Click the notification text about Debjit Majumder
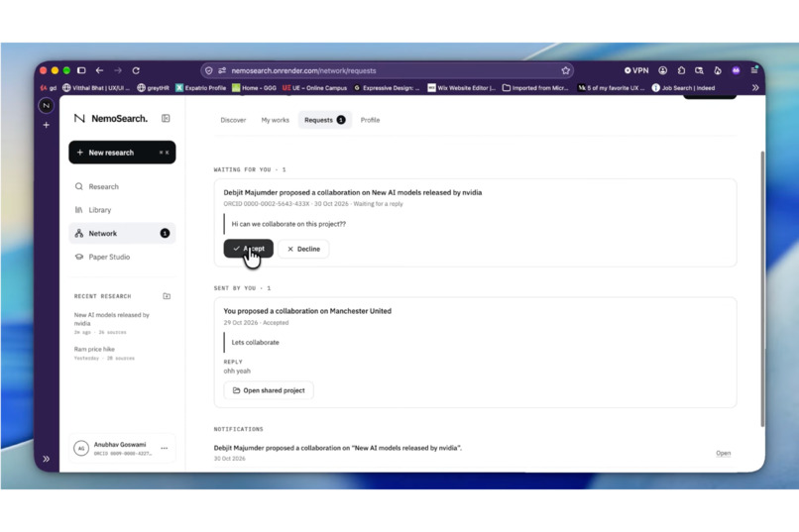 click(338, 448)
